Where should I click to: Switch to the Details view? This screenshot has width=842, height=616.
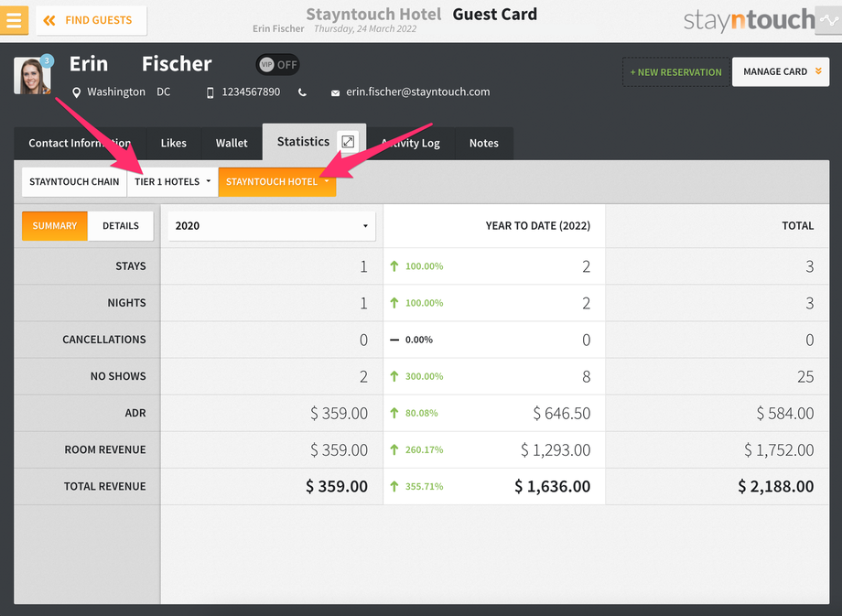[x=121, y=226]
